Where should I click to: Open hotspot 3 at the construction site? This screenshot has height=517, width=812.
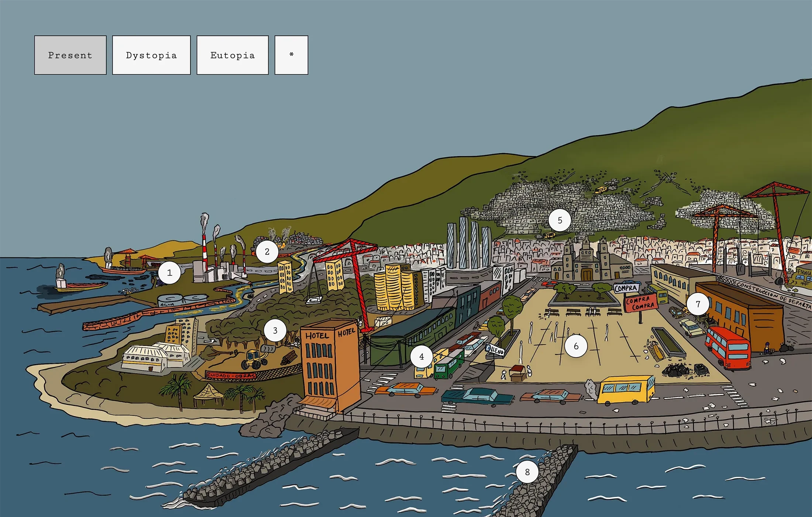pos(275,331)
